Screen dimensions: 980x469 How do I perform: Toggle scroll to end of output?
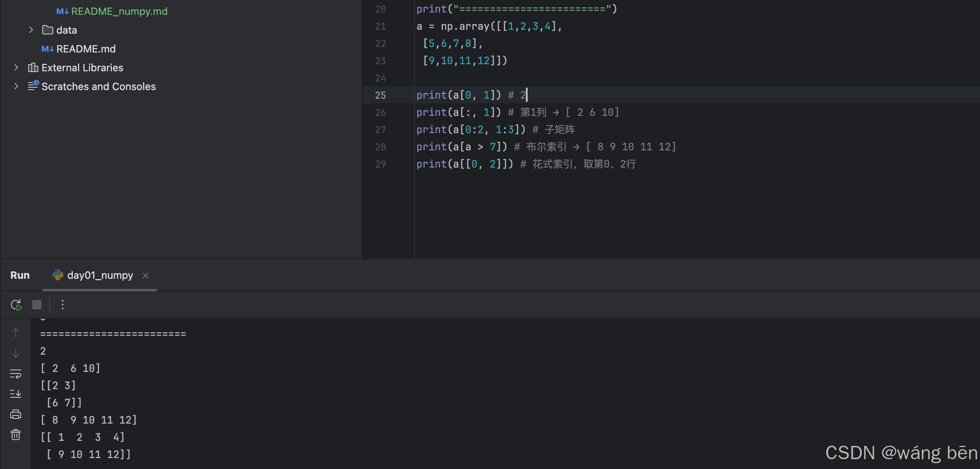tap(16, 393)
